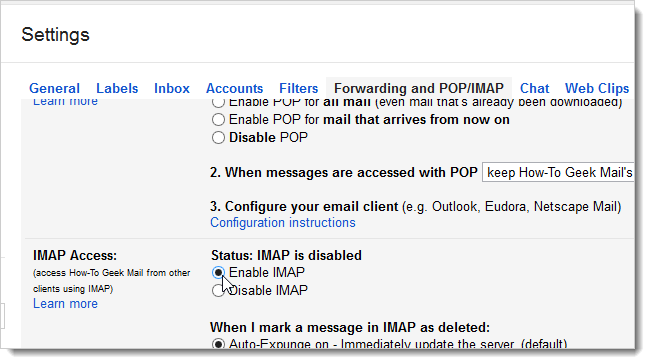
Task: Select the Auto-Expunge on radio button
Action: (x=218, y=344)
